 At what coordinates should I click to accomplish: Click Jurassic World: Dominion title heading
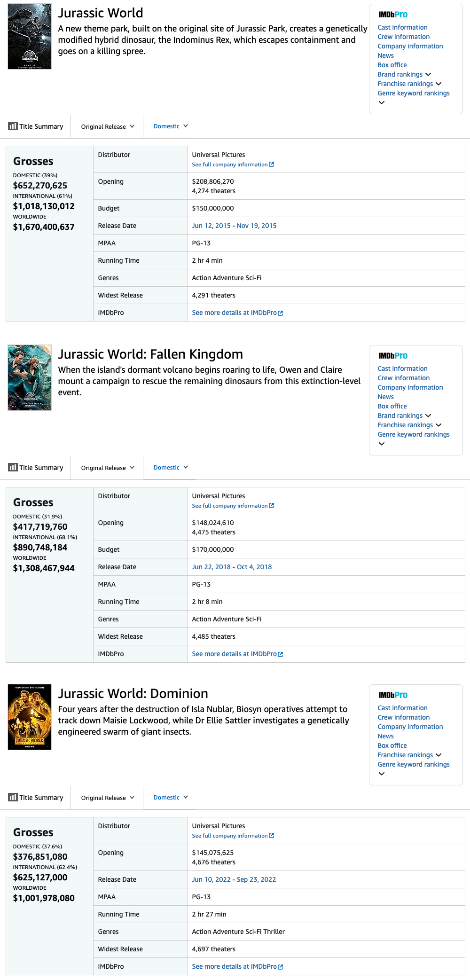[x=133, y=694]
